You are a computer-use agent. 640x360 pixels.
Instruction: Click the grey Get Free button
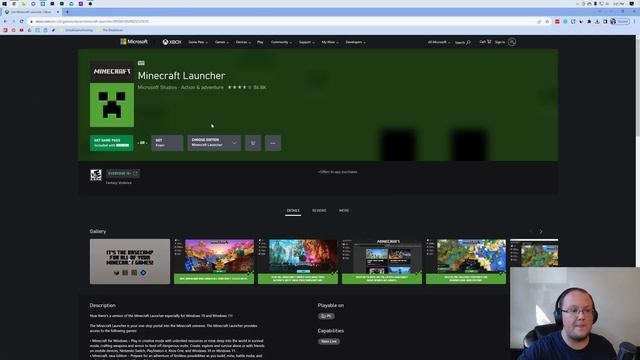coord(167,143)
